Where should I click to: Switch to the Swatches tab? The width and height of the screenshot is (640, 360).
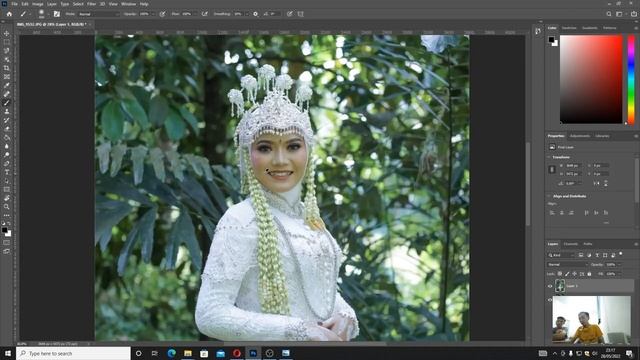pyautogui.click(x=569, y=28)
